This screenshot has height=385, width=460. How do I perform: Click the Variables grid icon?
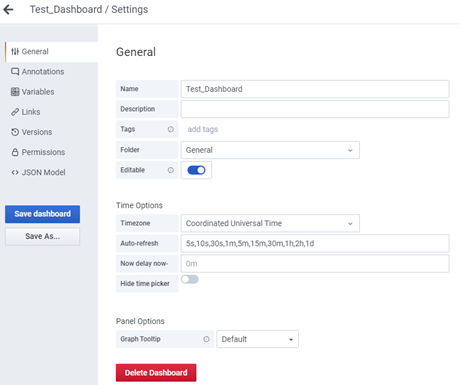click(x=15, y=92)
